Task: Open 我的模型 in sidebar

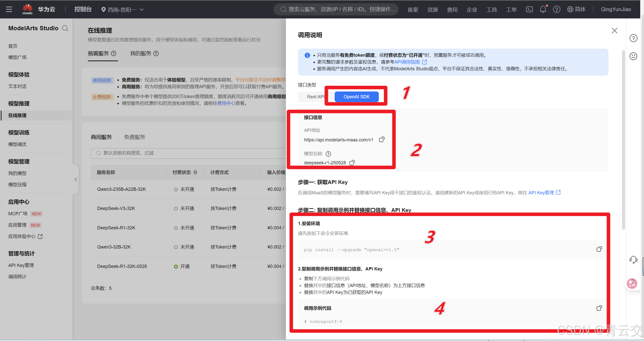Action: pos(17,173)
